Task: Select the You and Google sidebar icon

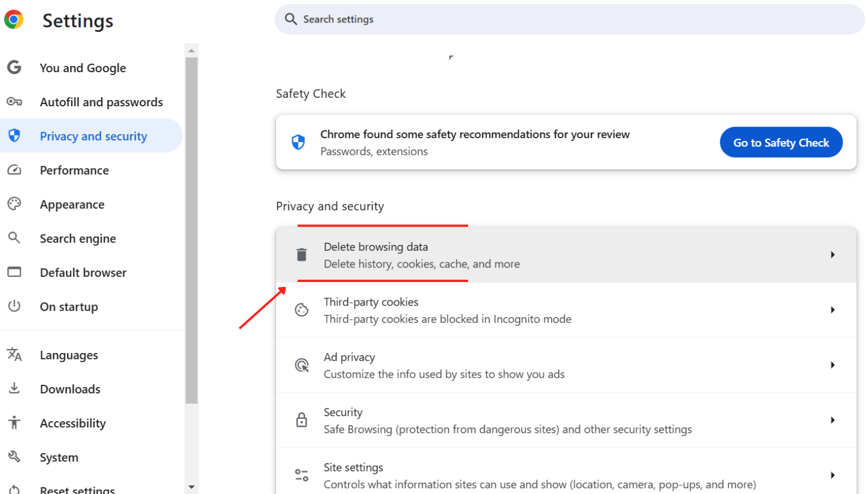Action: 14,68
